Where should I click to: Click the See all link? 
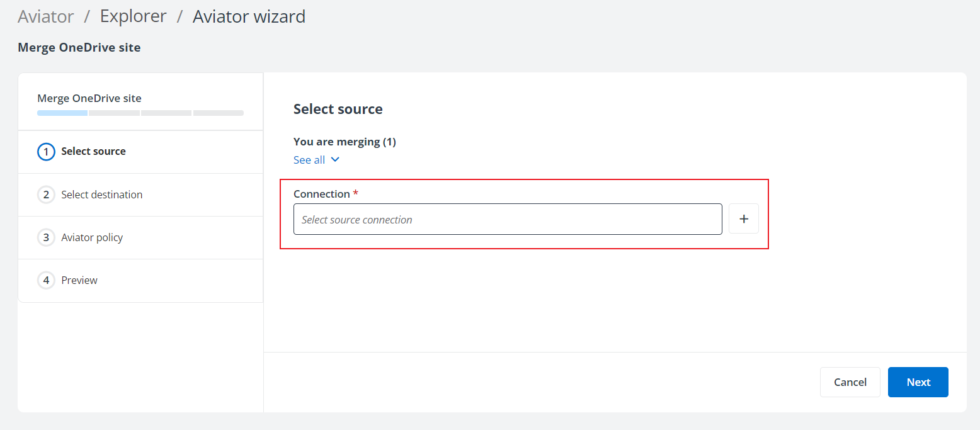click(x=309, y=160)
